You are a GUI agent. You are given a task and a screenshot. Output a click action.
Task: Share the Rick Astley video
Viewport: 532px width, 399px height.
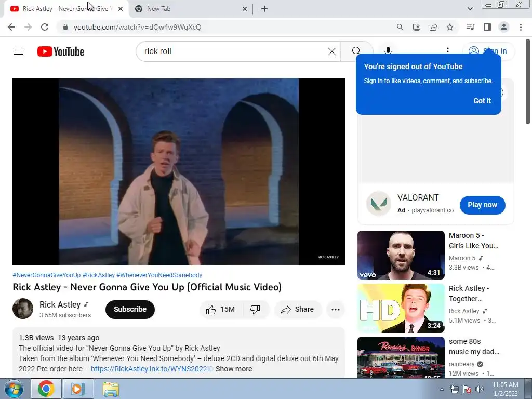[298, 310]
